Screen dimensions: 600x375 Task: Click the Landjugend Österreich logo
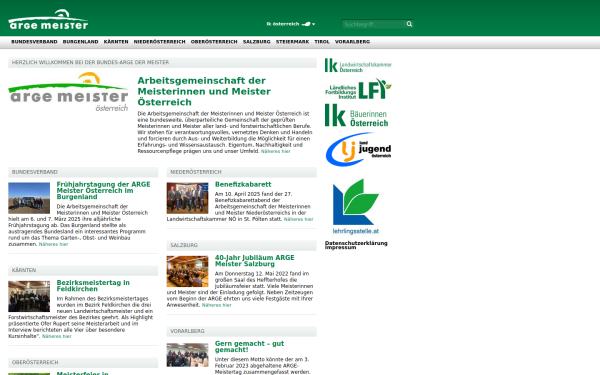[x=358, y=149]
